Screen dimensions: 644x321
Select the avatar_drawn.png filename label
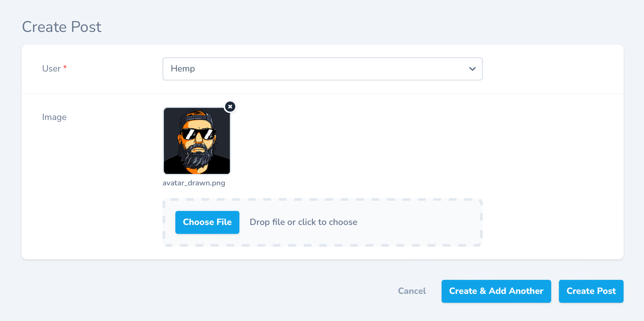pos(194,183)
